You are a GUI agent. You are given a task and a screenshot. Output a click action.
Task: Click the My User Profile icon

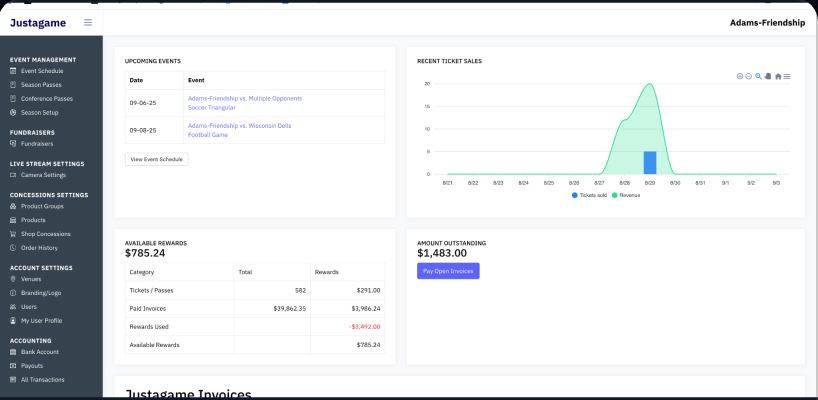(x=13, y=321)
